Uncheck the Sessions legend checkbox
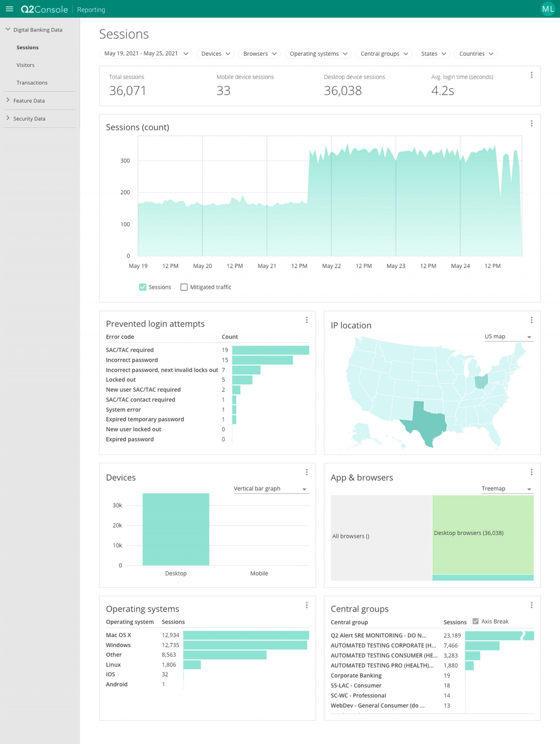 pos(143,287)
